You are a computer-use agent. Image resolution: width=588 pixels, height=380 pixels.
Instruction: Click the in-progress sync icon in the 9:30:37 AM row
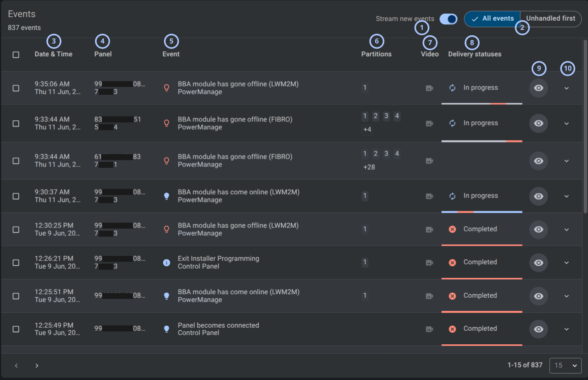(452, 196)
